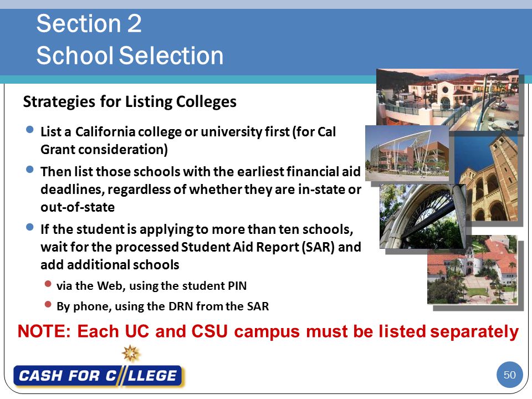
Task: Select the modern glass building photo
Action: click(407, 153)
